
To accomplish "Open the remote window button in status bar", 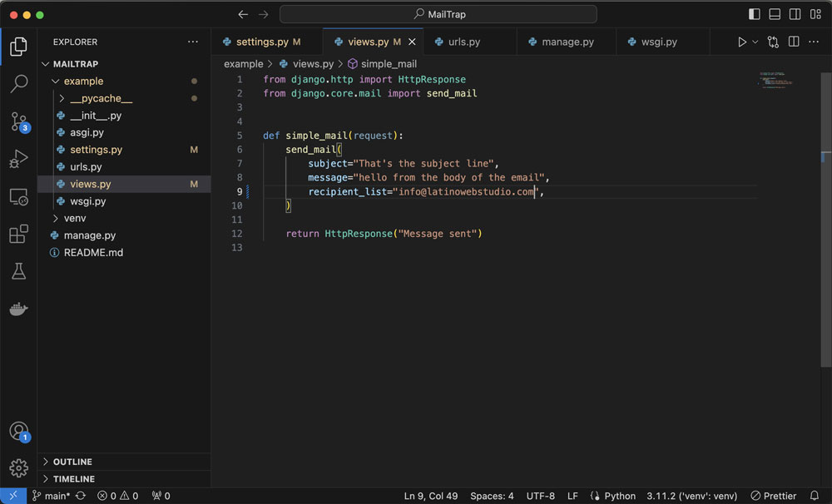I will tap(13, 496).
